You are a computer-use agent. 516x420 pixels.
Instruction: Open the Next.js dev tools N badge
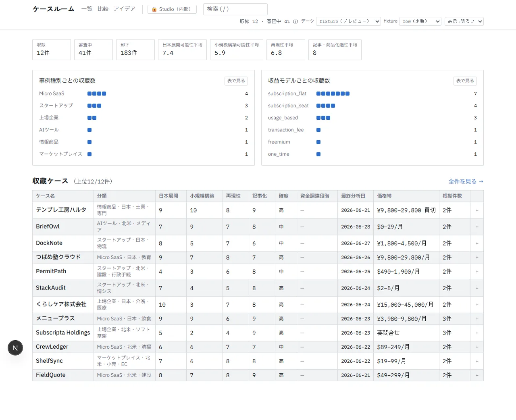(x=15, y=348)
